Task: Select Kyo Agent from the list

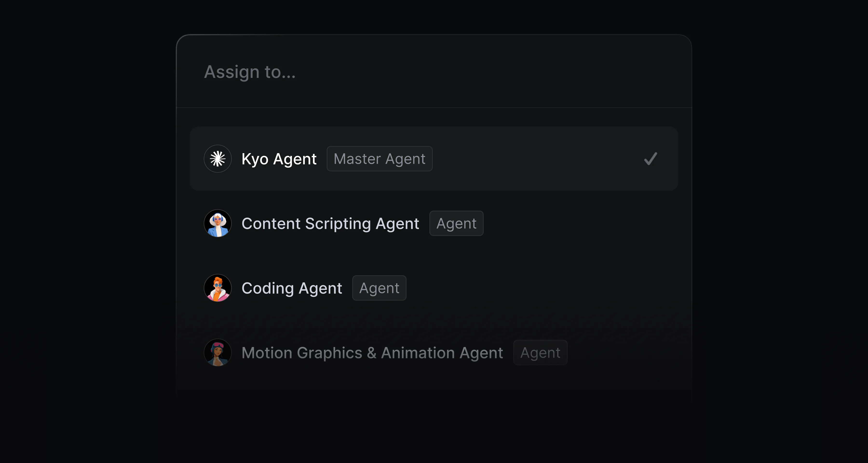Action: pos(434,159)
